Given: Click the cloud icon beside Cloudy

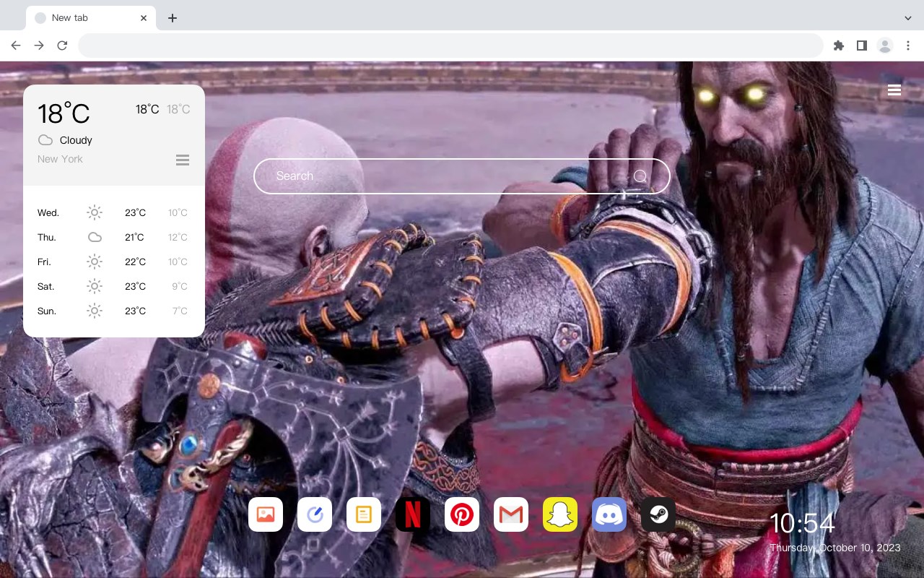Looking at the screenshot, I should coord(45,140).
